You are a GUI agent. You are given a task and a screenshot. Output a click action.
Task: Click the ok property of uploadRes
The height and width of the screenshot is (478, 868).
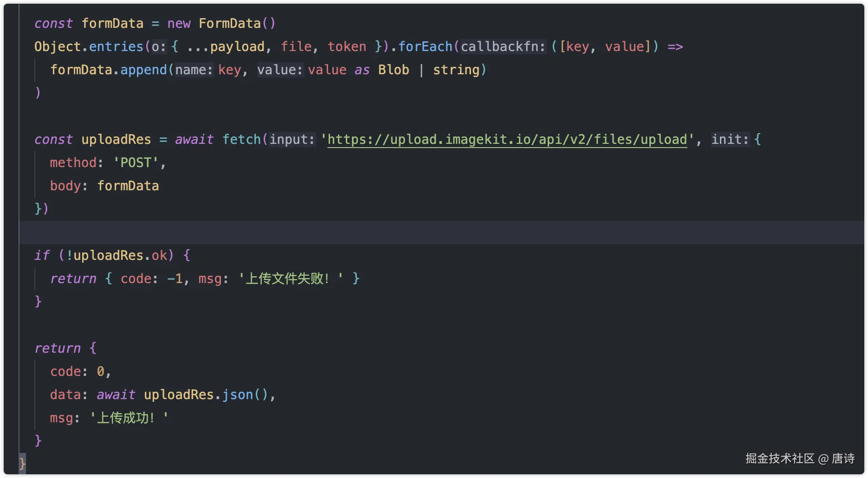coord(159,256)
